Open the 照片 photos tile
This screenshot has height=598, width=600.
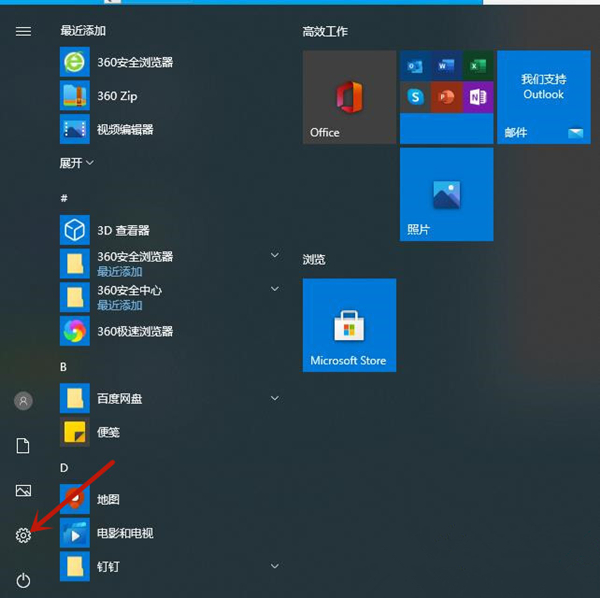coord(446,194)
